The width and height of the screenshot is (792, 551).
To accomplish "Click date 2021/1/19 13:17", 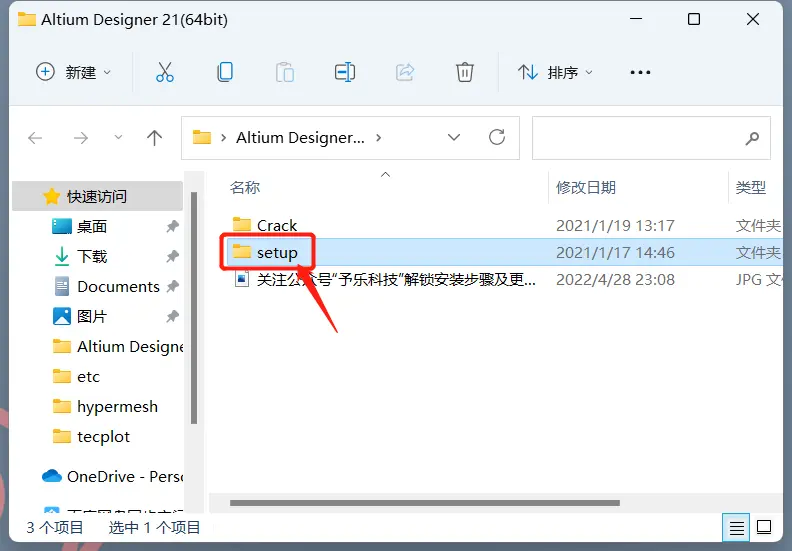I will (615, 225).
